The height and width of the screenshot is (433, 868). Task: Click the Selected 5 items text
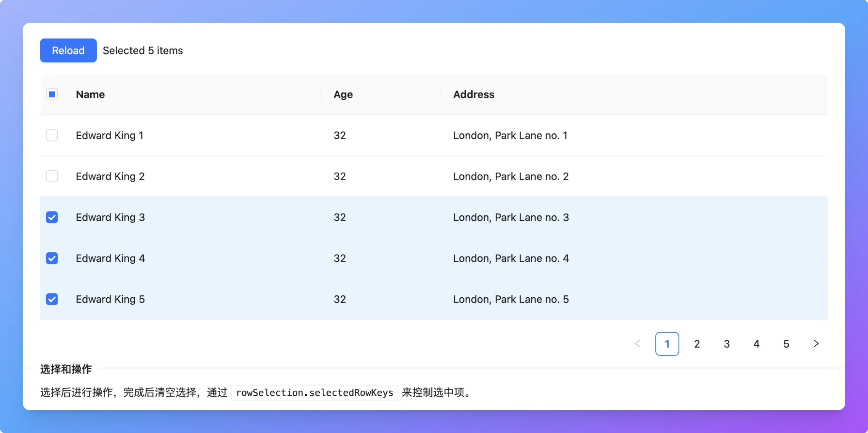[x=143, y=50]
